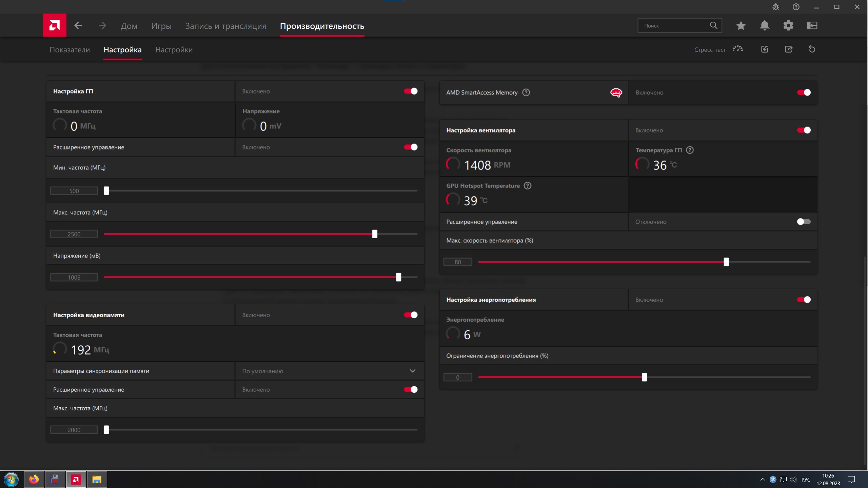The width and height of the screenshot is (868, 488).
Task: Open the favorites star icon
Action: coord(741,25)
